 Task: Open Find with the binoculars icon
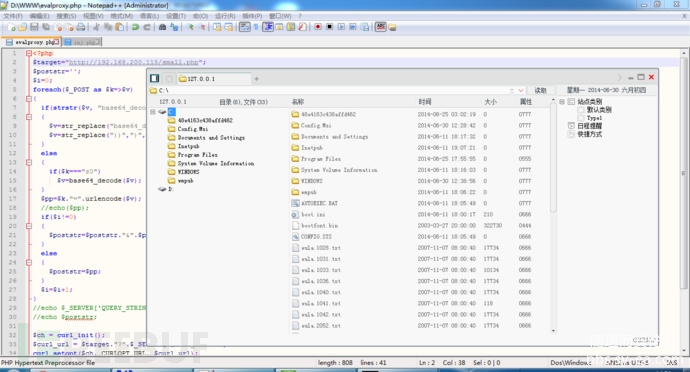click(x=162, y=27)
